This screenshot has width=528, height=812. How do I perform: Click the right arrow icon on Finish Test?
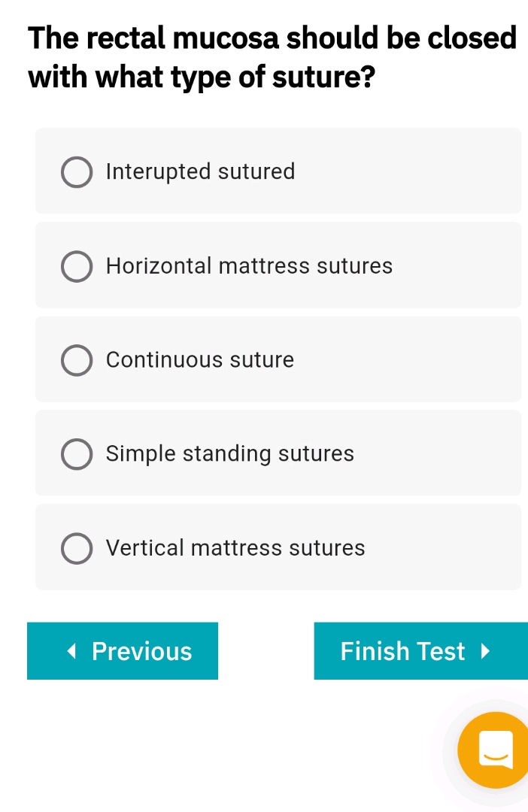(x=485, y=651)
